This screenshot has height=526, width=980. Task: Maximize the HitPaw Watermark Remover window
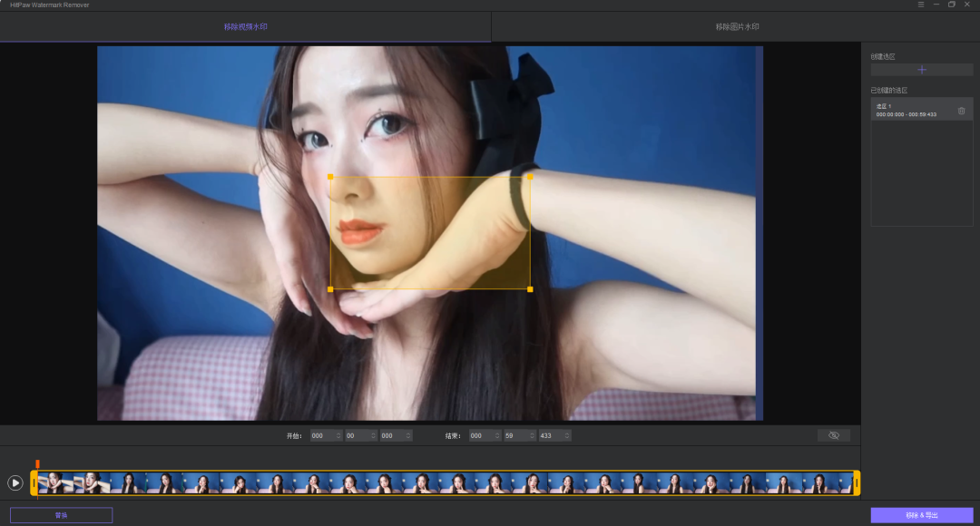(x=951, y=5)
